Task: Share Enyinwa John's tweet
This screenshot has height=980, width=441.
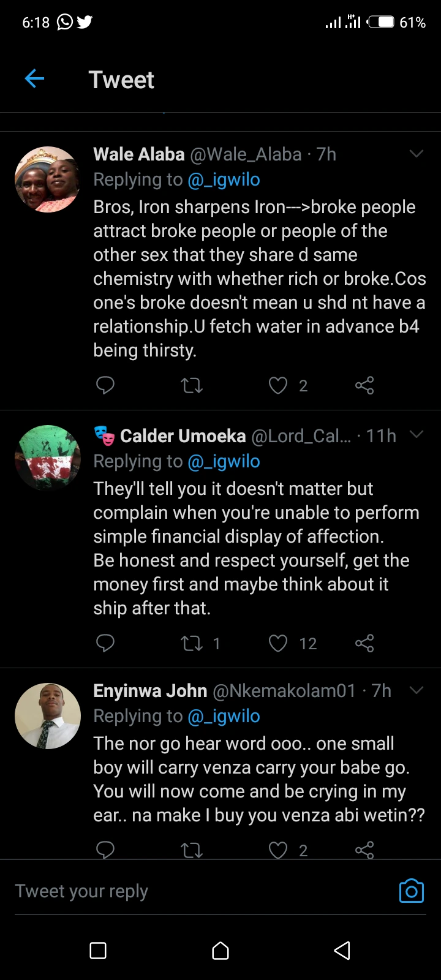Action: (364, 850)
